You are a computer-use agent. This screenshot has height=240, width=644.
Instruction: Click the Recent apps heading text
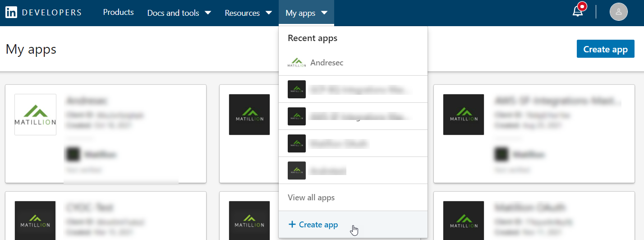tap(313, 38)
